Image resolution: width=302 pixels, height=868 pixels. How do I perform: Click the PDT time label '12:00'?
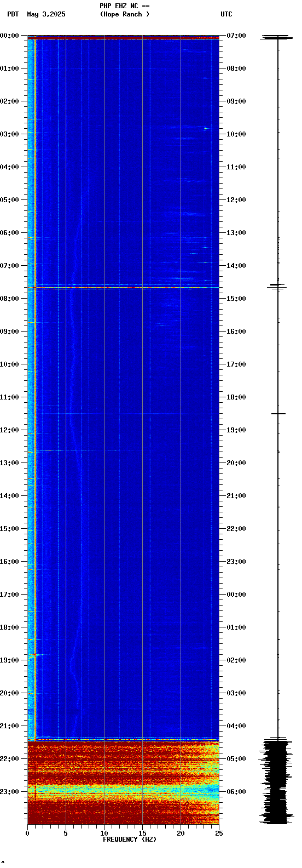tap(9, 430)
